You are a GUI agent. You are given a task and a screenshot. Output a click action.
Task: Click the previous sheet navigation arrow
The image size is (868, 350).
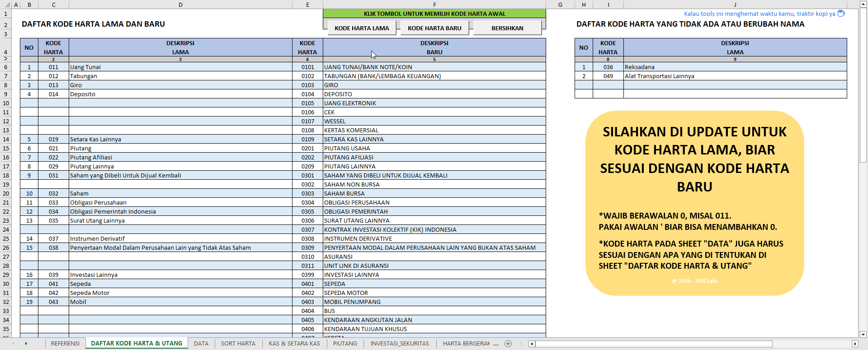click(13, 344)
